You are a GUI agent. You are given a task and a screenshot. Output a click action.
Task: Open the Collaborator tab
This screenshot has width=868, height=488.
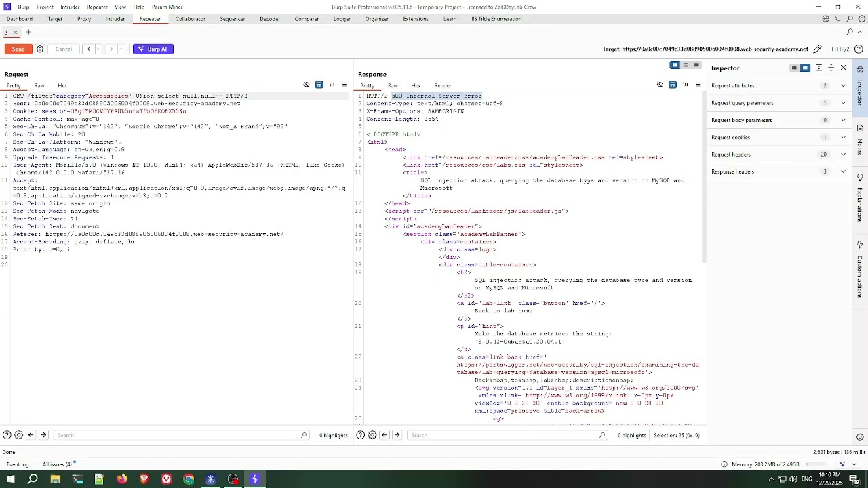tap(190, 19)
